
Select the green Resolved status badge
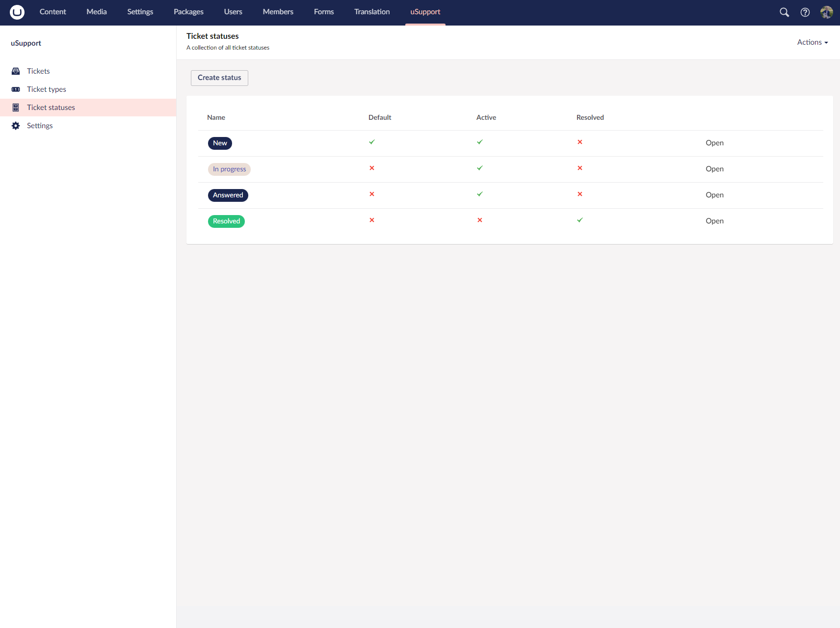[226, 221]
